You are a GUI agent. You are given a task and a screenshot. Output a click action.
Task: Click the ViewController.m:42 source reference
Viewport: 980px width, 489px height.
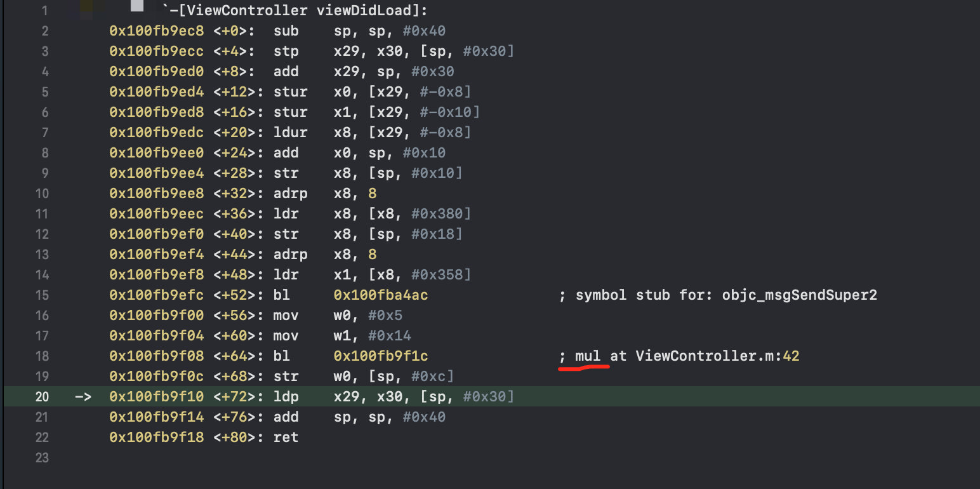click(x=718, y=356)
